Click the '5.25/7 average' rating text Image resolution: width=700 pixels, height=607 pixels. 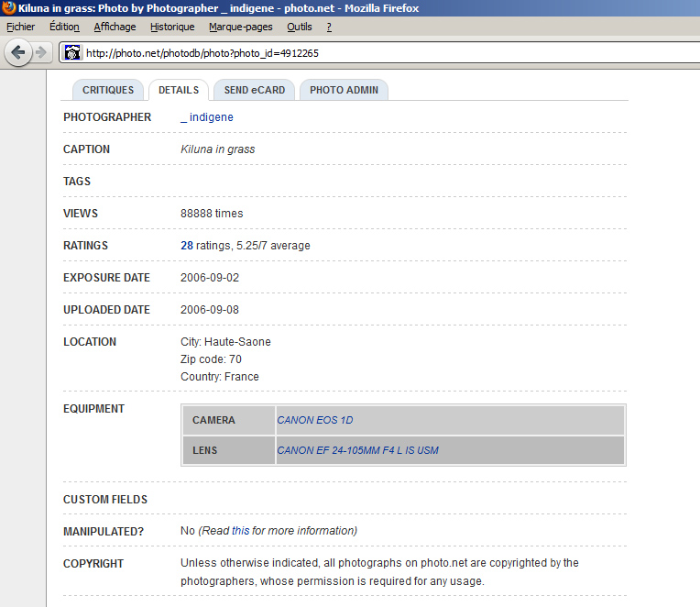pyautogui.click(x=273, y=245)
